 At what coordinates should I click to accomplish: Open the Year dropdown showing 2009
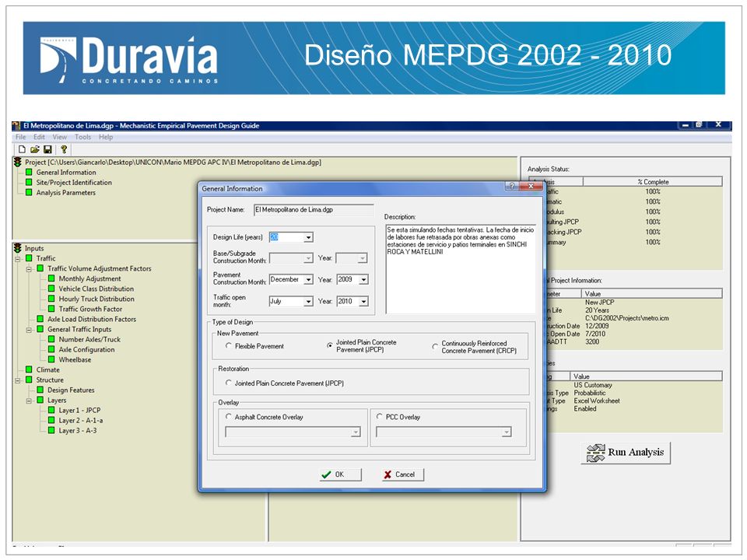click(x=363, y=279)
